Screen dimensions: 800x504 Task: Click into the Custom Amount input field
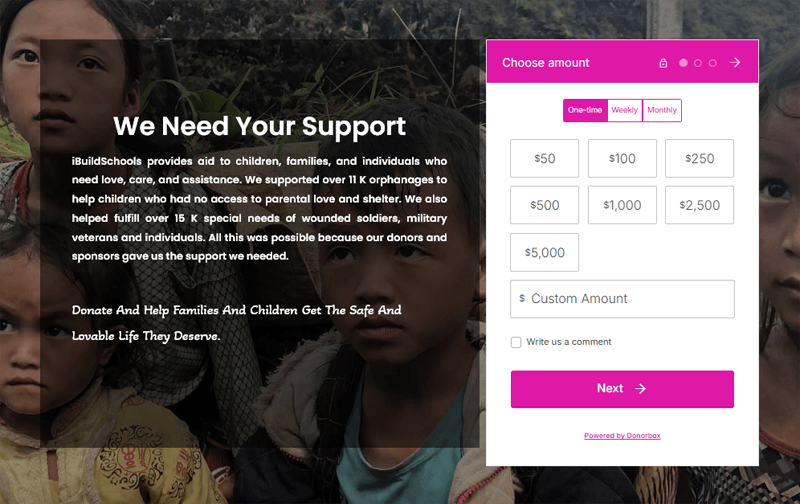tap(630, 299)
